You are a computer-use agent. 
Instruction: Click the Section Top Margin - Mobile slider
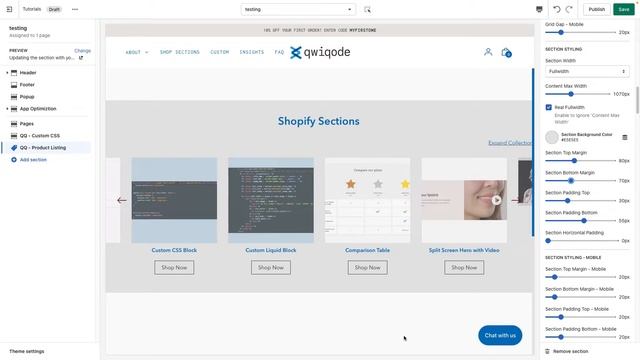pos(580,277)
